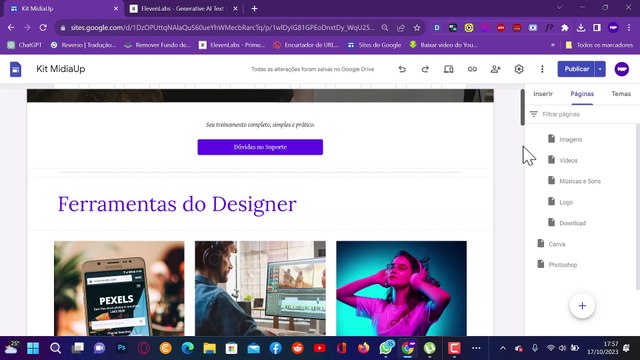Select the video editor image thumbnail
The width and height of the screenshot is (640, 360).
click(260, 288)
